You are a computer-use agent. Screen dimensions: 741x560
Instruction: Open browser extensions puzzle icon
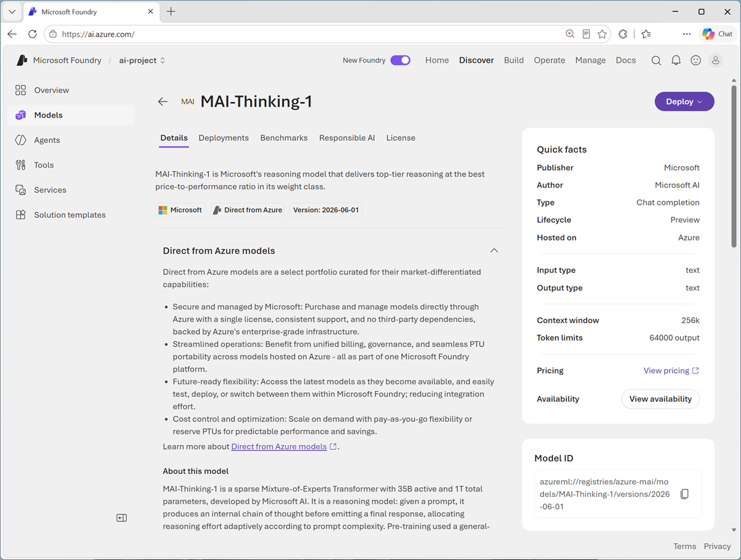click(x=623, y=35)
